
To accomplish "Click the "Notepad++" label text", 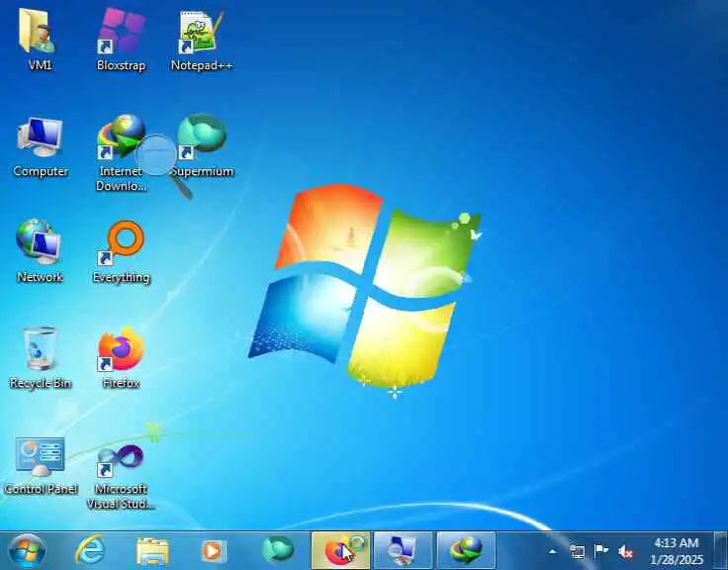I will (x=202, y=65).
